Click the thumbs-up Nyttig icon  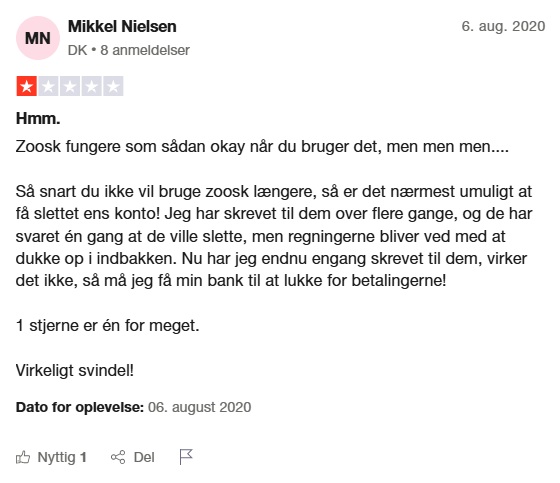click(x=23, y=457)
